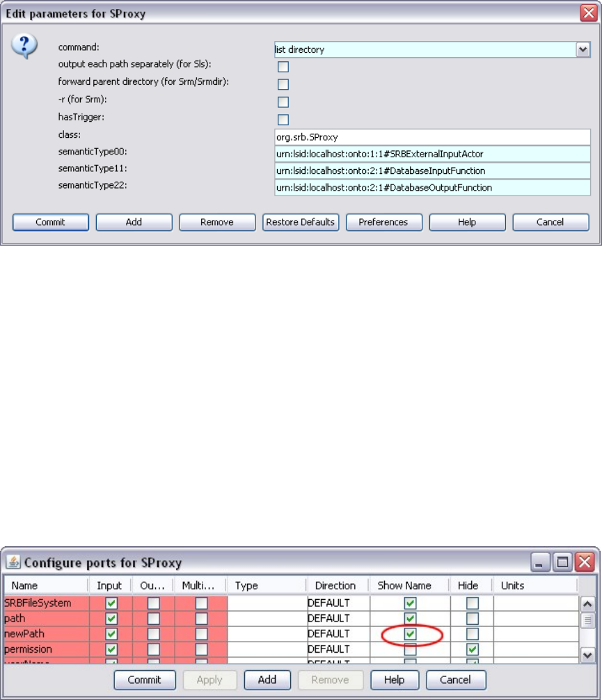Click Add in Configure ports window

pos(267,680)
